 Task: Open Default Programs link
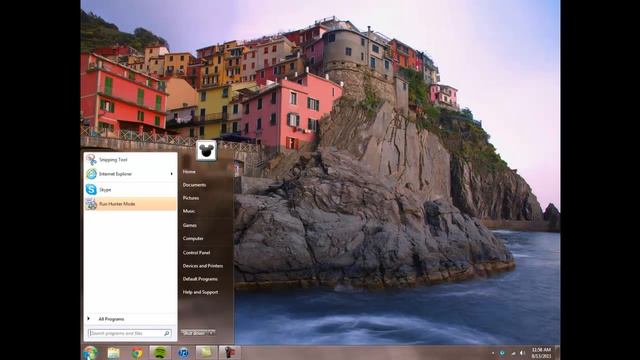pos(200,279)
